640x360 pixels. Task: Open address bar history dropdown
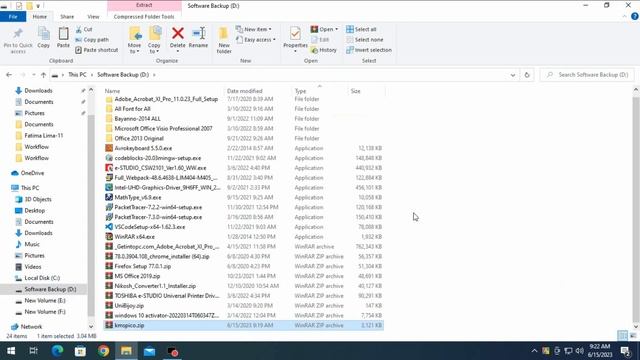[x=513, y=75]
